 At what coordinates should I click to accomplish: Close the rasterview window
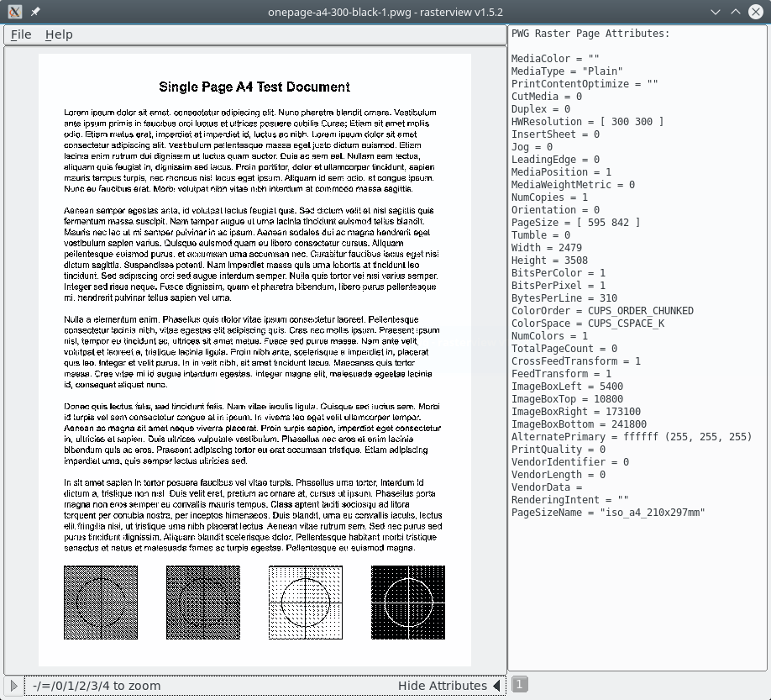(756, 12)
